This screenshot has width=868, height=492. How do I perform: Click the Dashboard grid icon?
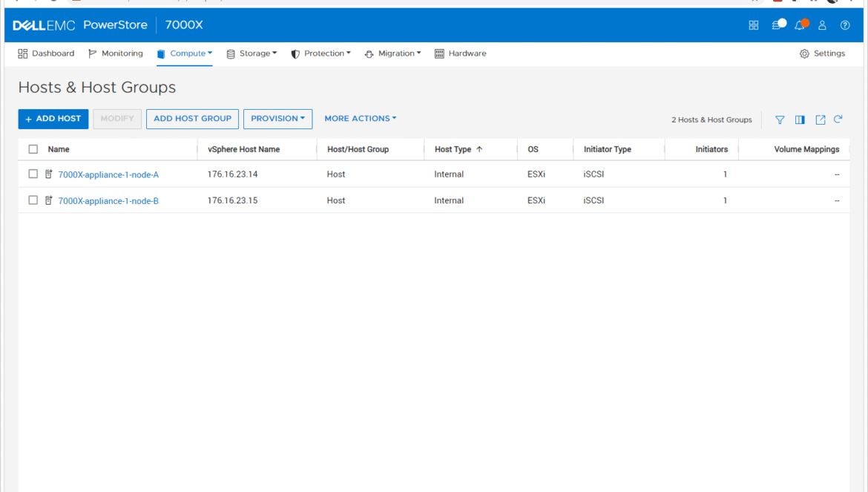click(x=23, y=53)
